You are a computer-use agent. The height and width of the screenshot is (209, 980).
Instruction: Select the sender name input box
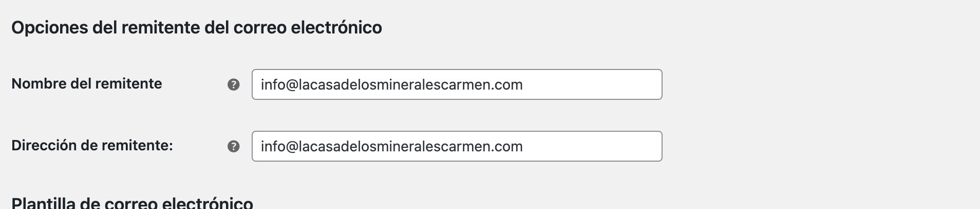457,84
